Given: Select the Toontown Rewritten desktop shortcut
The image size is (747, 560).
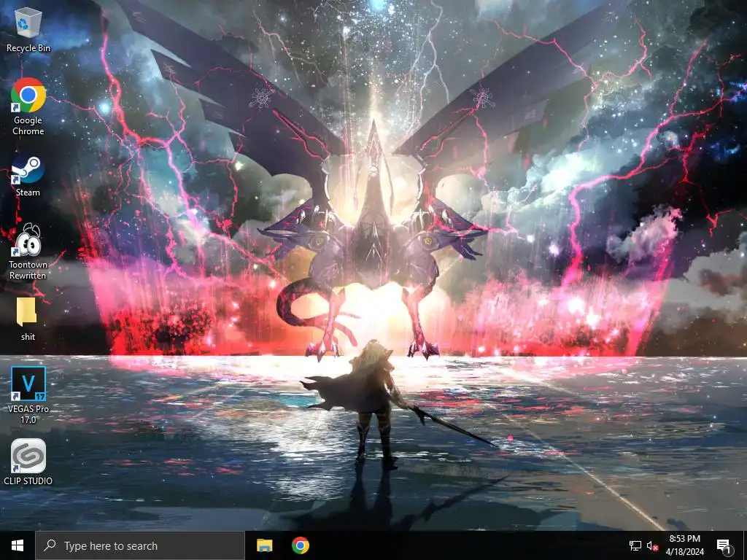Looking at the screenshot, I should (x=28, y=252).
